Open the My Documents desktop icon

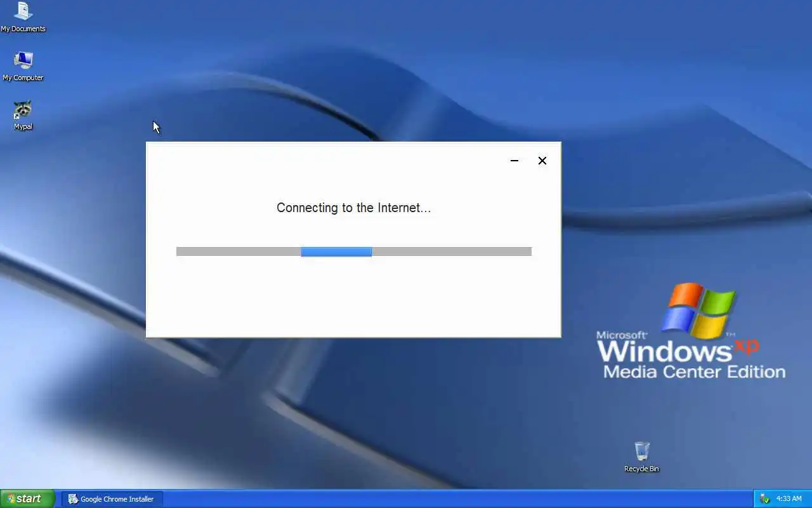click(x=23, y=17)
